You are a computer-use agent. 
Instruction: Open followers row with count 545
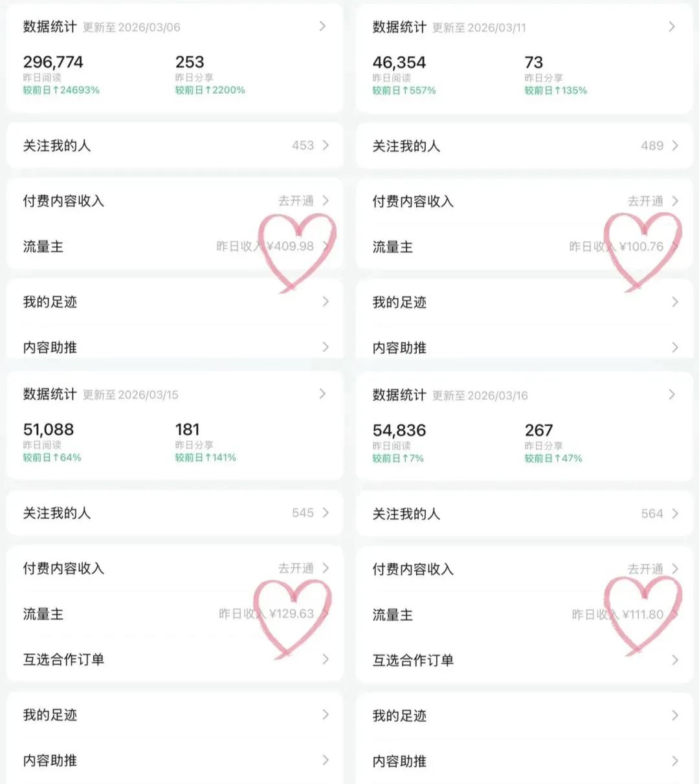(175, 513)
